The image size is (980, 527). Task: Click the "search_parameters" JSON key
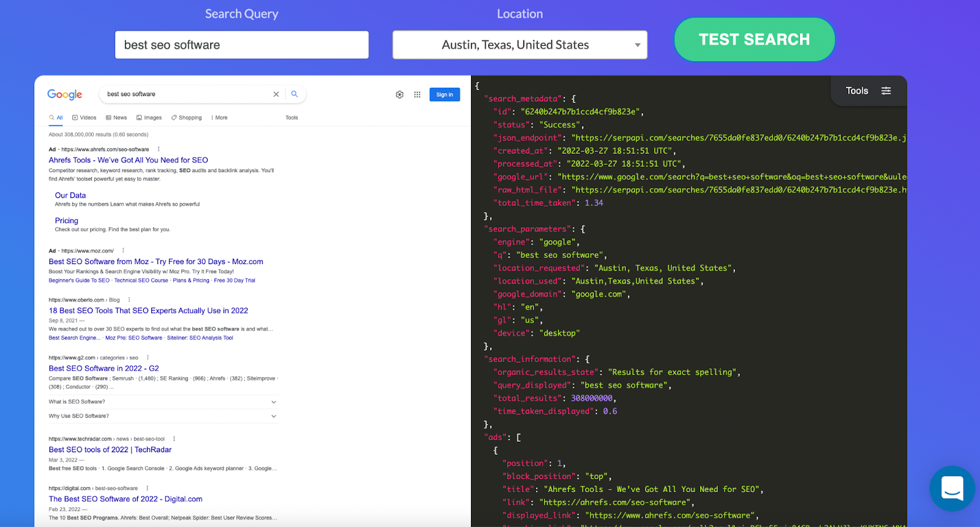point(527,229)
